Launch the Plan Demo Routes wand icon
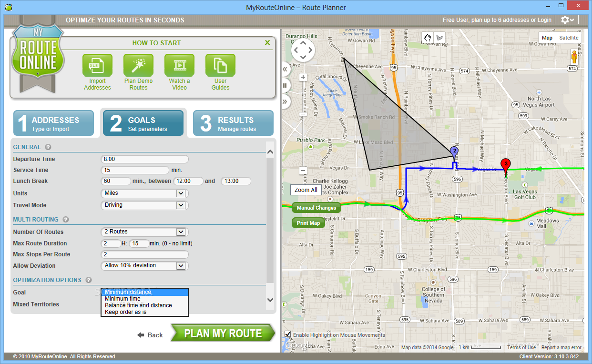 (x=138, y=65)
